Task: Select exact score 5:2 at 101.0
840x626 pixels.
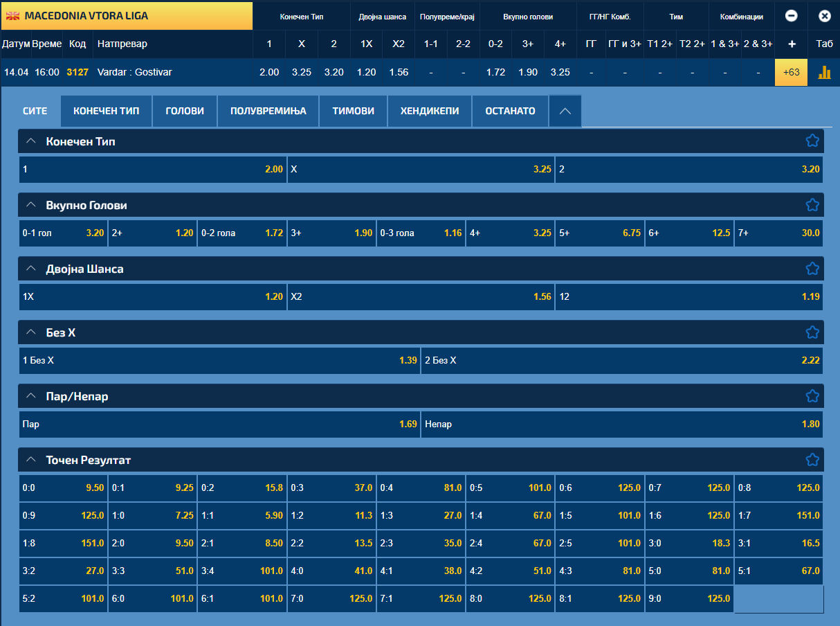Action: (x=63, y=598)
